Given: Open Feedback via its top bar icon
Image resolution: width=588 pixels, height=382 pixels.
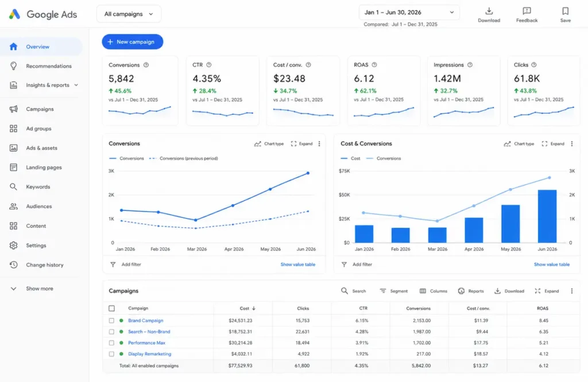Looking at the screenshot, I should (x=527, y=11).
